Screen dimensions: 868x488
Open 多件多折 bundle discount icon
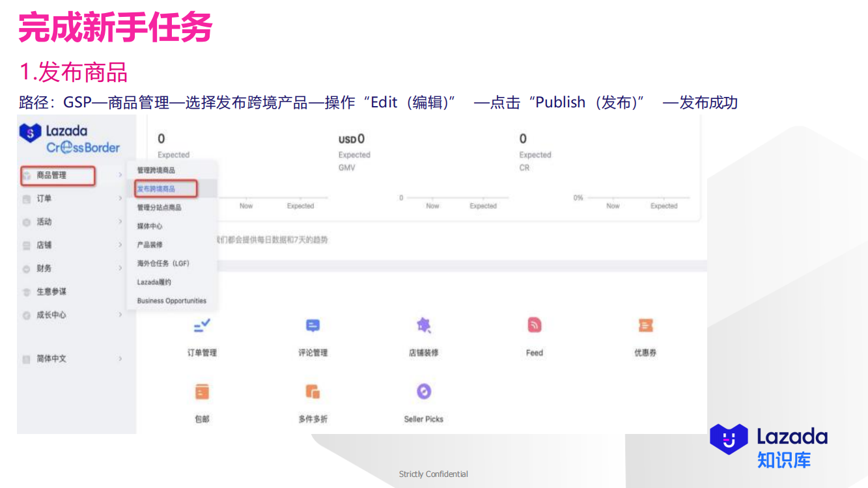pyautogui.click(x=312, y=392)
